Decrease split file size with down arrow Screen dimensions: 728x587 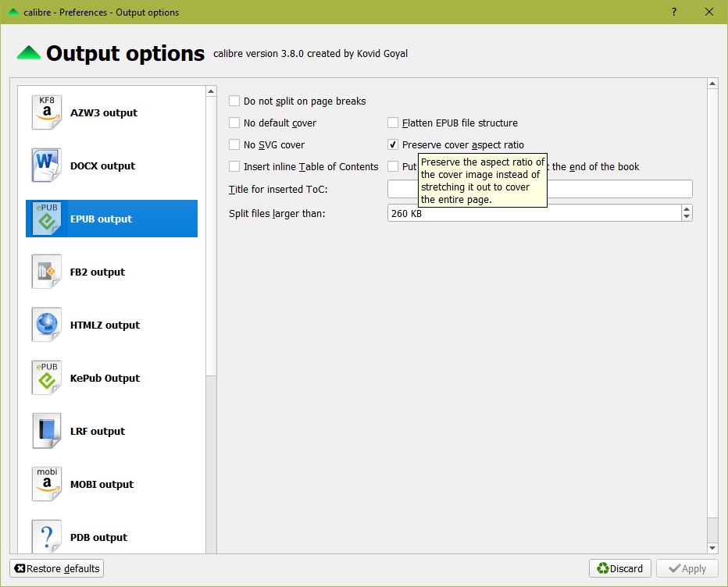[x=687, y=217]
